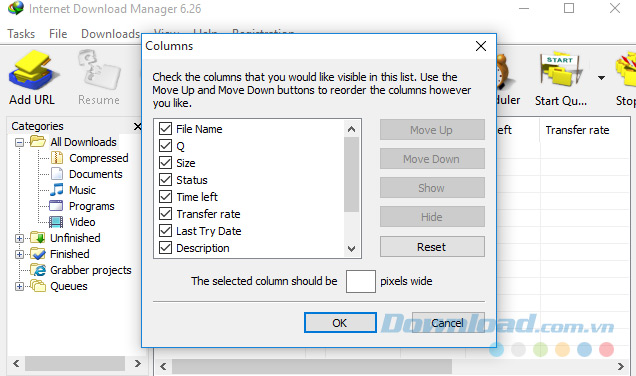
Task: Select the Time left list item
Action: (x=197, y=197)
